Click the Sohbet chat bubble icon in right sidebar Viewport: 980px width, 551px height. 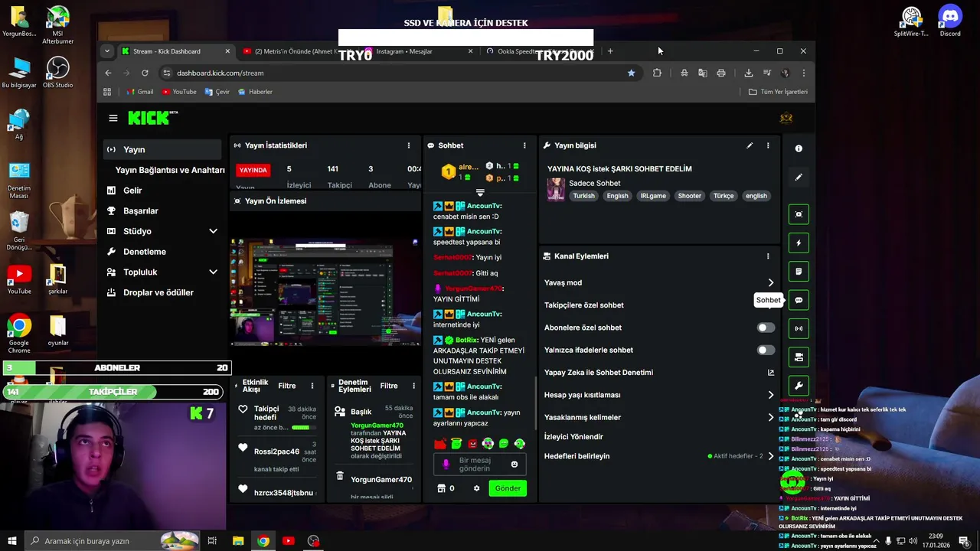[x=799, y=300]
